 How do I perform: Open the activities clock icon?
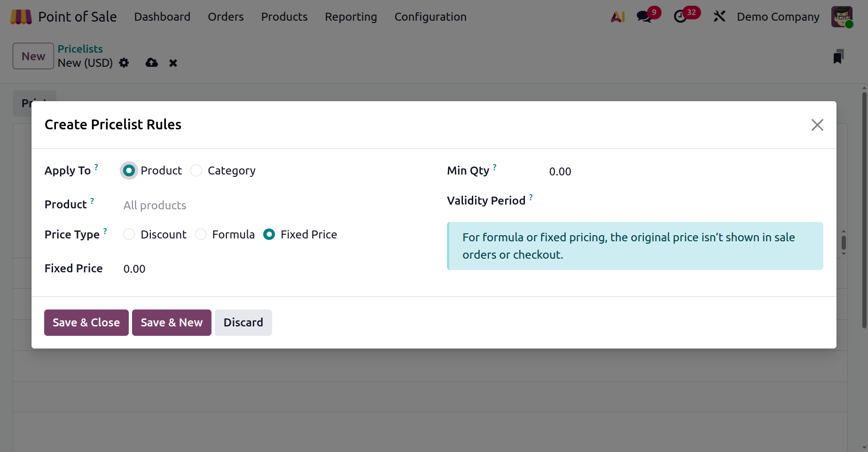[x=680, y=17]
